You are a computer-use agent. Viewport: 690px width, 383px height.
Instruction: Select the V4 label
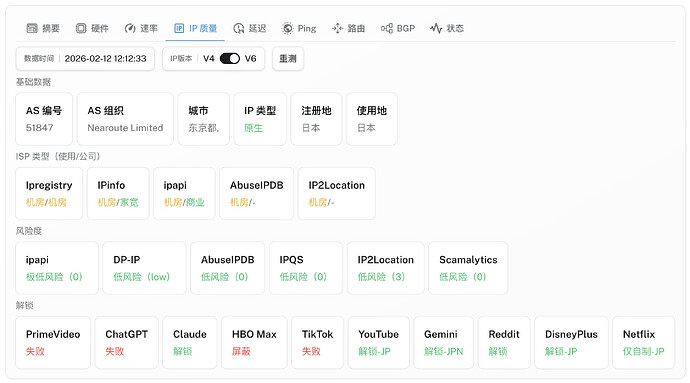pos(209,59)
